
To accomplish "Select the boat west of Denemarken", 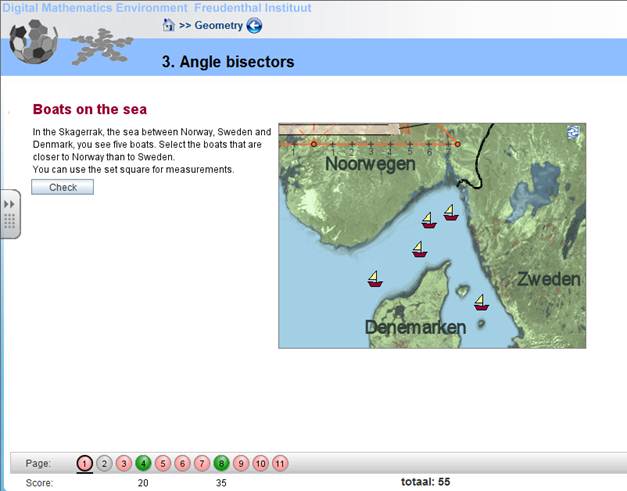I will tap(374, 278).
